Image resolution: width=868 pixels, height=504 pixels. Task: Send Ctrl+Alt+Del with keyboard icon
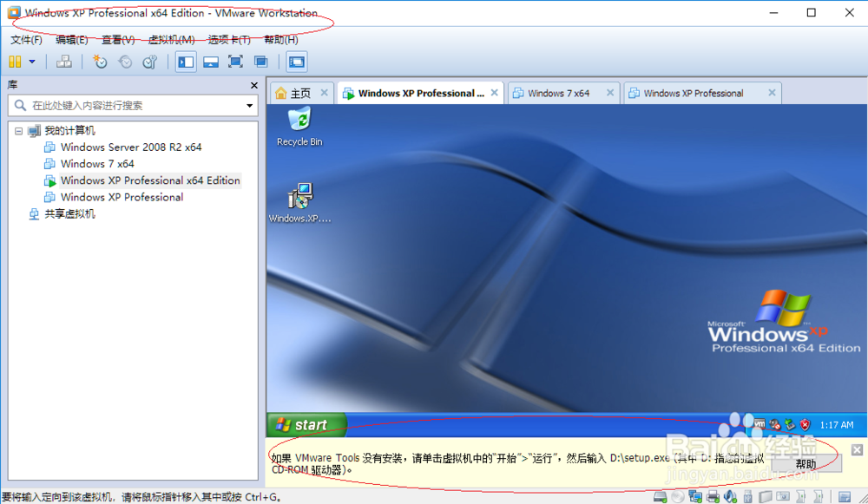coord(64,62)
